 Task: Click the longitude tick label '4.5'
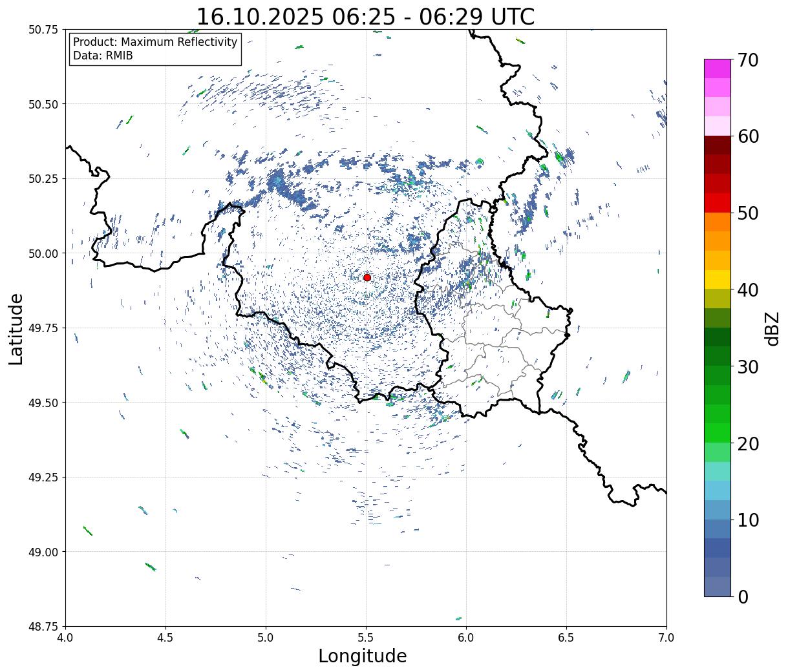tap(165, 638)
